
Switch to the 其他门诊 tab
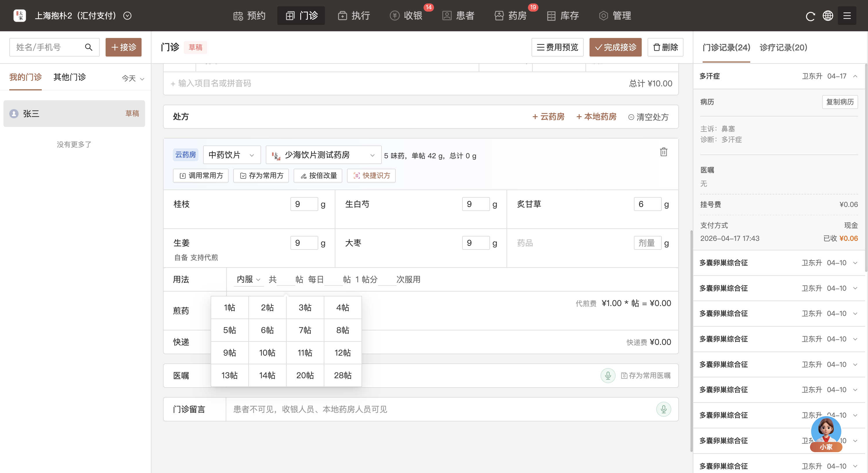click(x=69, y=77)
